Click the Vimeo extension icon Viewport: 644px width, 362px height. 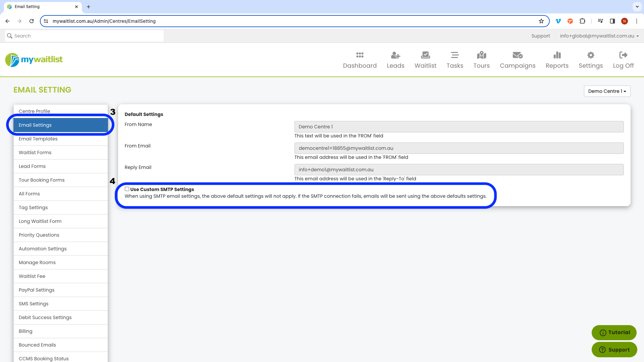pos(558,21)
